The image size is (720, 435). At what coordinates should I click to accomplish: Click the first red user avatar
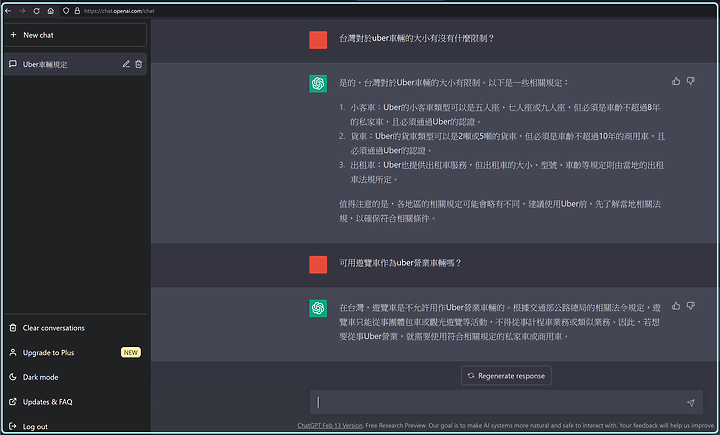tap(318, 40)
